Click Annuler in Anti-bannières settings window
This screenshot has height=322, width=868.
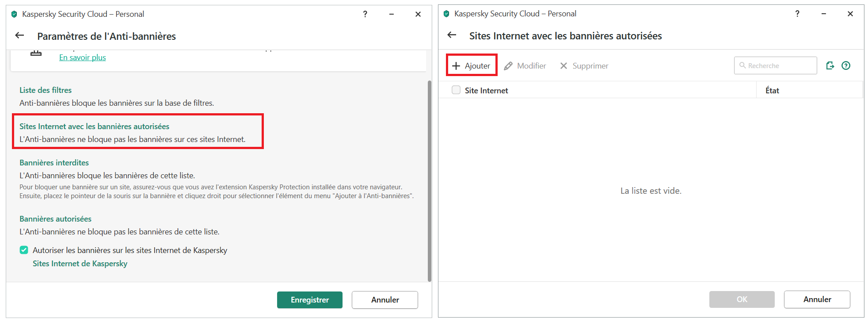click(385, 300)
